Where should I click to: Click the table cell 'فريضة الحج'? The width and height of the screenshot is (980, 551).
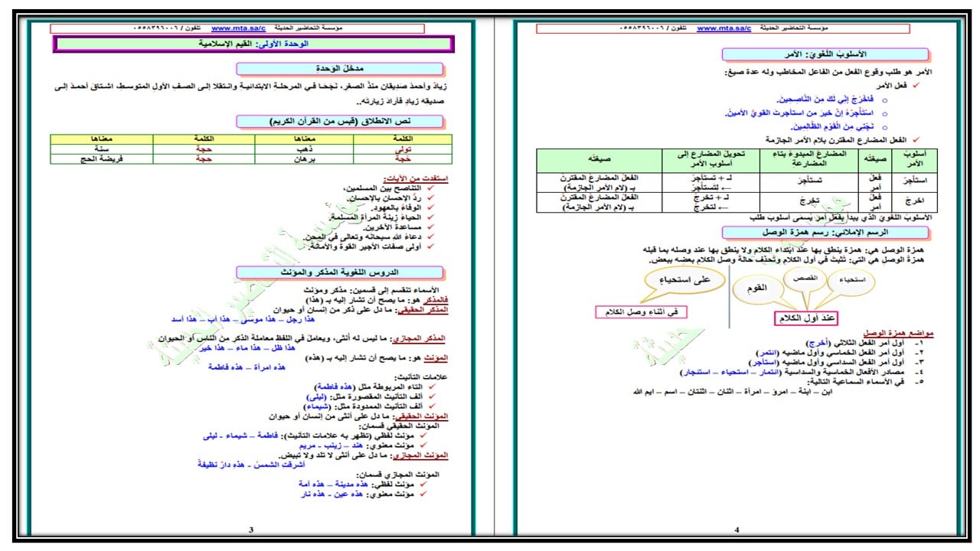(x=101, y=159)
